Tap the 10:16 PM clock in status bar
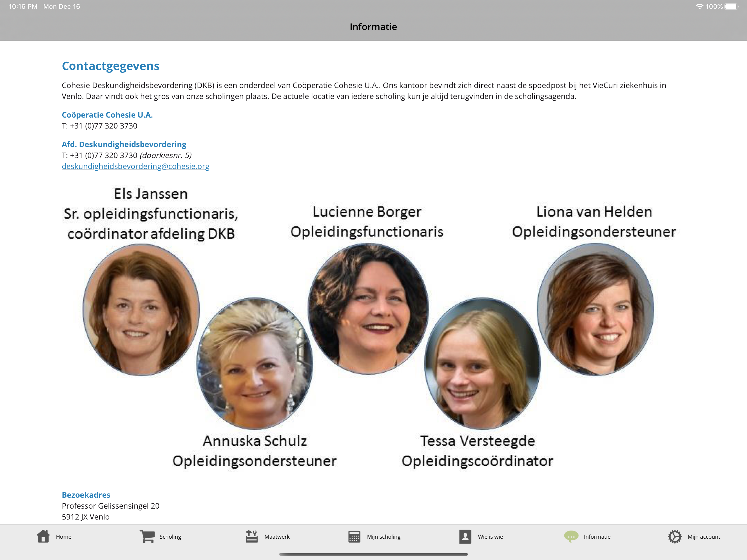Viewport: 747px width, 560px height. pyautogui.click(x=23, y=6)
